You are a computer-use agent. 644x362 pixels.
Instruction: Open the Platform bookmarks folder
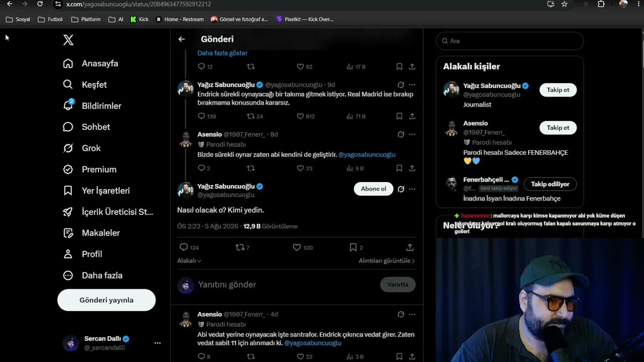[x=86, y=19]
